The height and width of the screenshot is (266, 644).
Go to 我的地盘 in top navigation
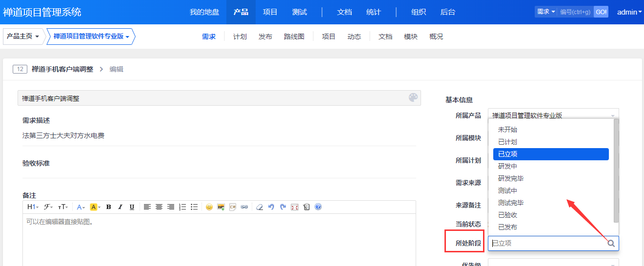click(x=204, y=12)
